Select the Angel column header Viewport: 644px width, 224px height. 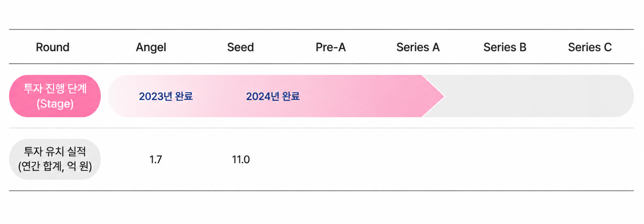tap(151, 47)
